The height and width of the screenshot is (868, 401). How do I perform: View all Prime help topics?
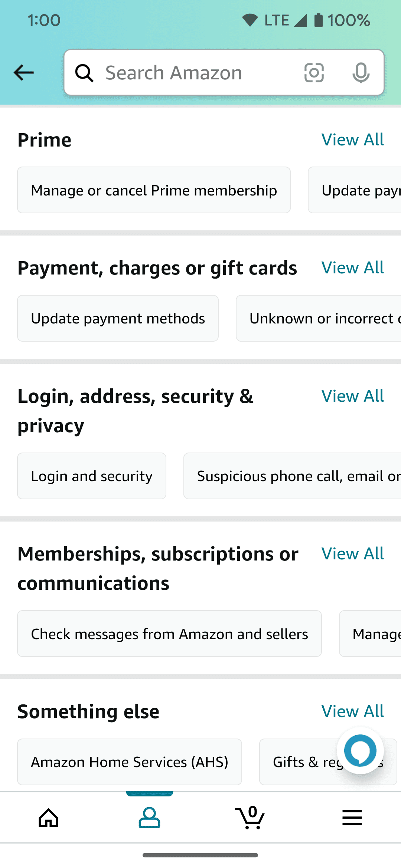click(x=352, y=140)
